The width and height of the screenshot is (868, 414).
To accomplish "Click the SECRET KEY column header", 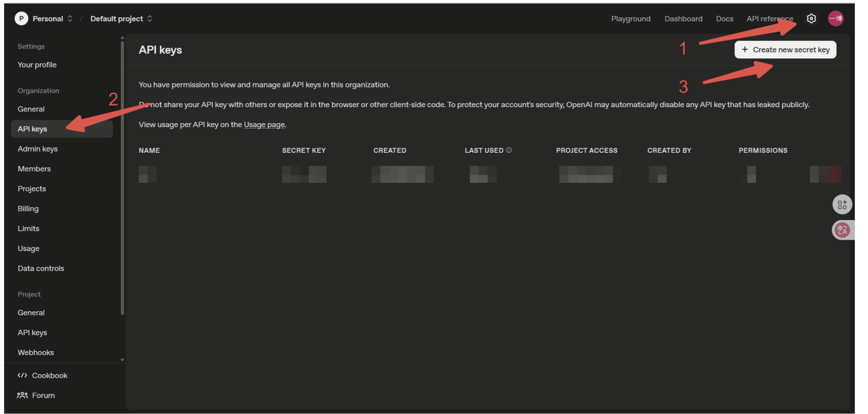I will pos(304,150).
